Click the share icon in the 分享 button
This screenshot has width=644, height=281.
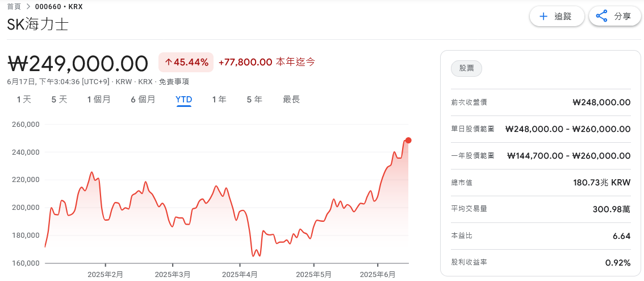click(x=602, y=16)
